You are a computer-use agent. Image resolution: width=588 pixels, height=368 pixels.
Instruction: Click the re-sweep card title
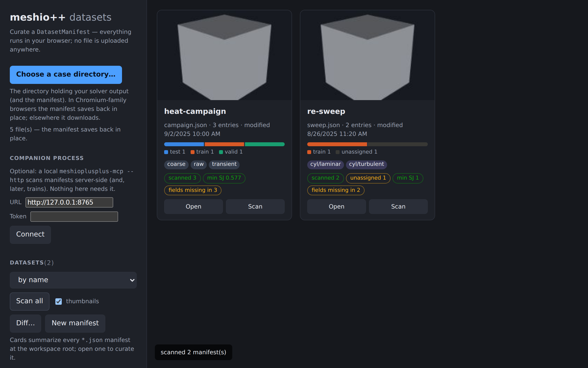(326, 111)
